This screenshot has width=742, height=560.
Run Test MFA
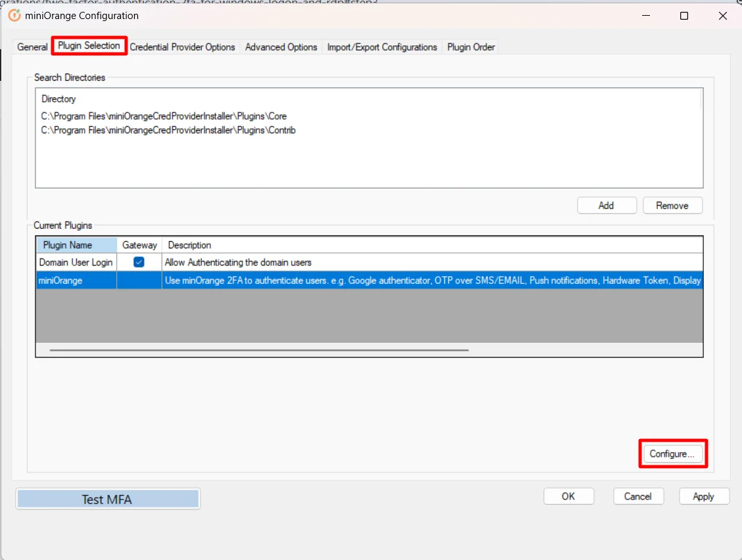[107, 498]
